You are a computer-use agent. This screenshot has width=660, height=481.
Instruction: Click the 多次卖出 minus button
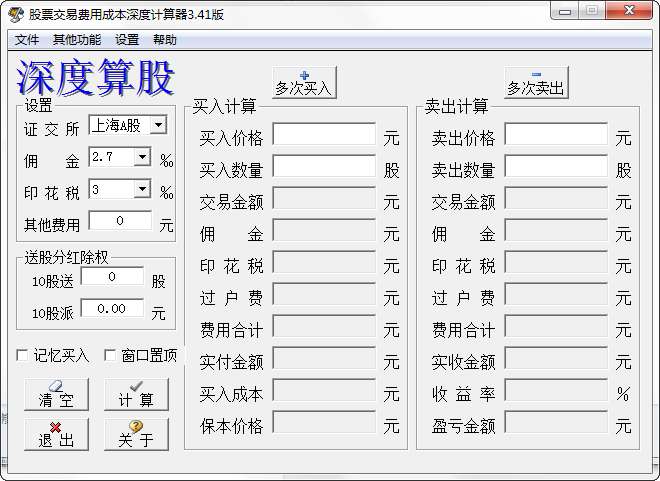pyautogui.click(x=536, y=82)
